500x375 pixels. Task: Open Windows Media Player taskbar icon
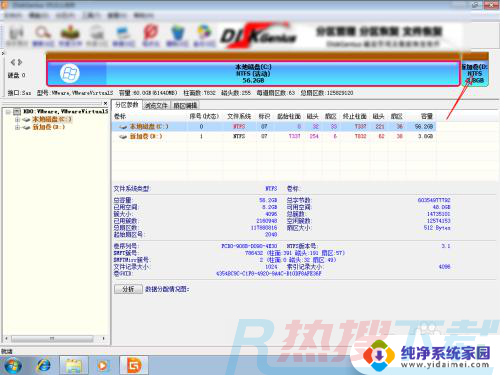tap(103, 366)
